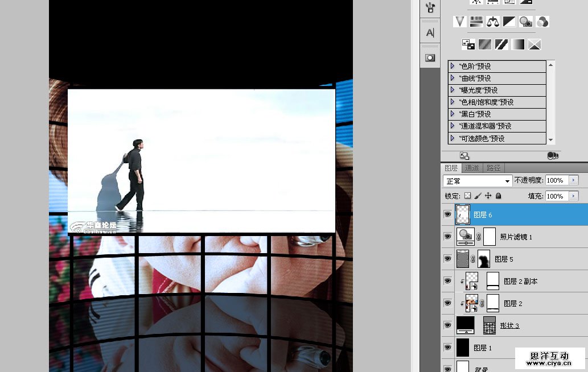Expand the "曲线"预设 presets
Image resolution: width=588 pixels, height=372 pixels.
click(453, 78)
